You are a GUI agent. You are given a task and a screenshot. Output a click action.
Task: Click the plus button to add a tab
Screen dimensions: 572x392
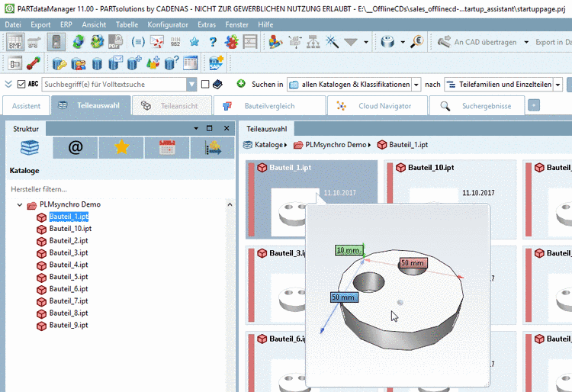pyautogui.click(x=534, y=105)
